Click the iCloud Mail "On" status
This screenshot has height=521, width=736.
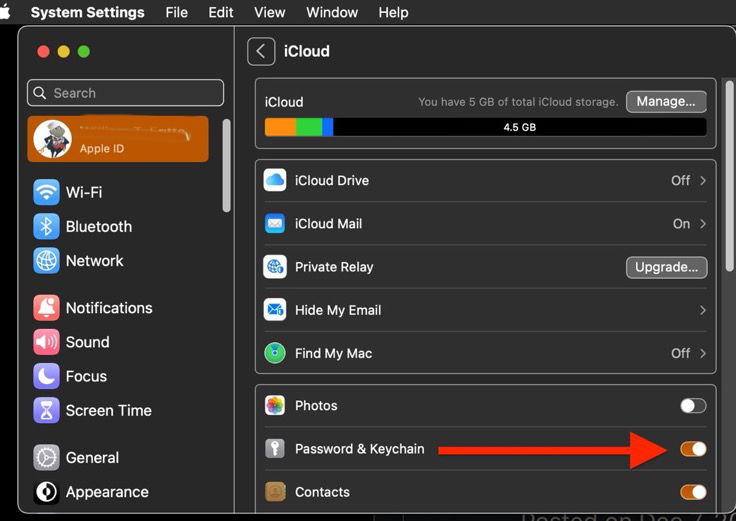[x=681, y=223]
